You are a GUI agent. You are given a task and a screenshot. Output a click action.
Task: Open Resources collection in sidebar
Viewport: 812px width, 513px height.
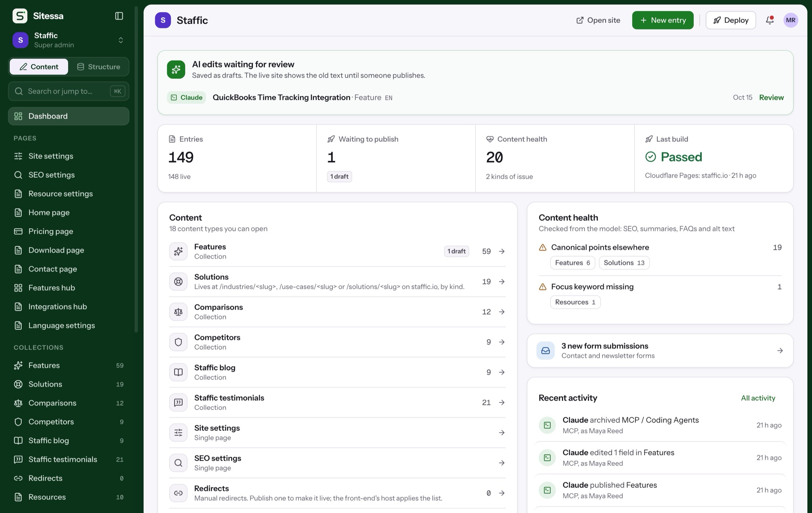tap(69, 497)
